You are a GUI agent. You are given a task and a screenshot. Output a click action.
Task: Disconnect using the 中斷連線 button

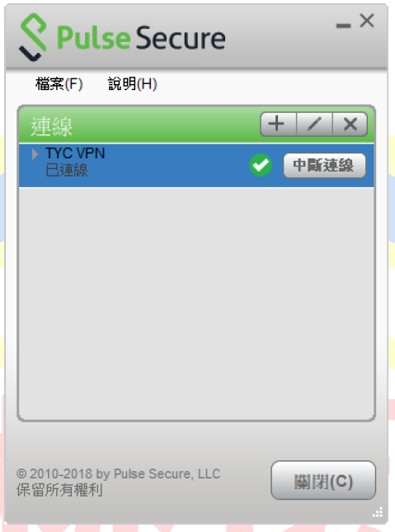click(324, 165)
